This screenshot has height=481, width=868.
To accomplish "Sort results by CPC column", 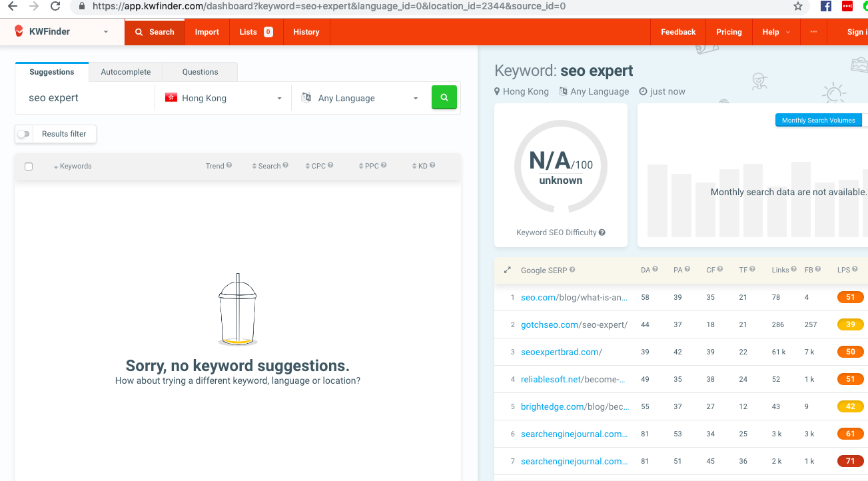I will (x=315, y=166).
